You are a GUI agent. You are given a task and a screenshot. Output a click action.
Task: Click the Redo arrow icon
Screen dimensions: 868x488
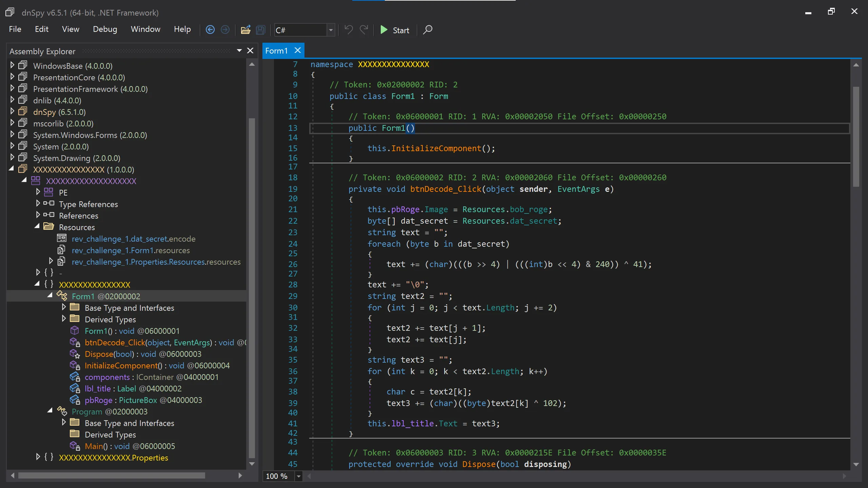pyautogui.click(x=364, y=30)
